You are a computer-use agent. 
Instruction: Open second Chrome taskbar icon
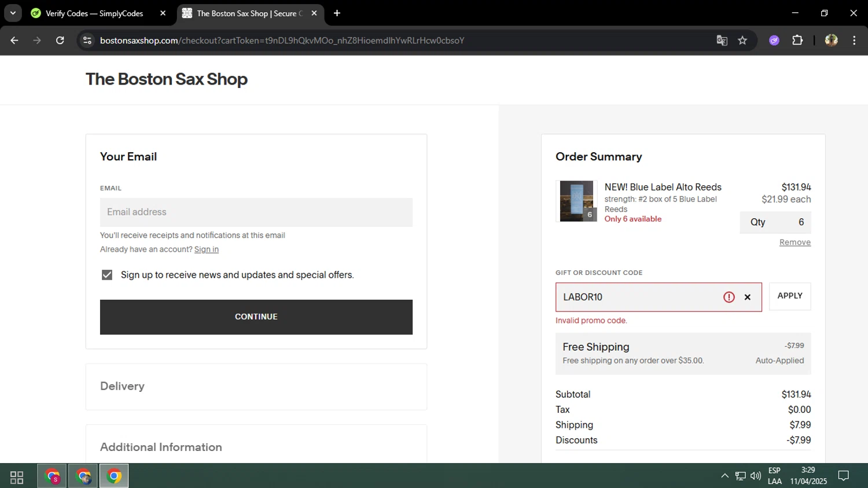coord(83,476)
